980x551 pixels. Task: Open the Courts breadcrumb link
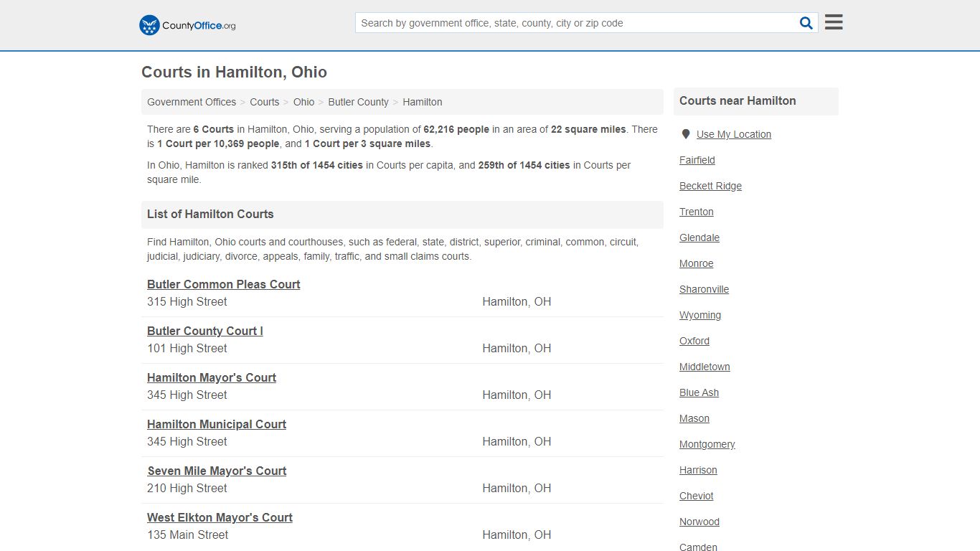pos(265,102)
